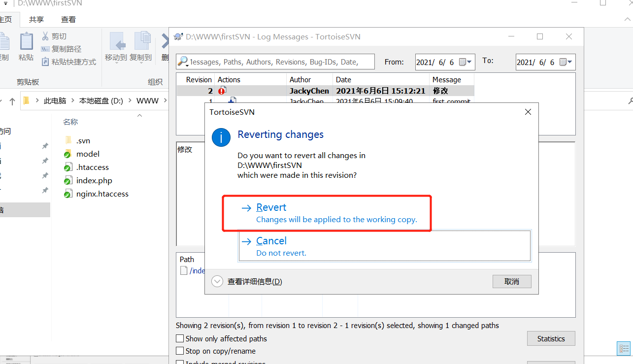Select revision 2 row number
Image resolution: width=633 pixels, height=364 pixels.
click(210, 91)
